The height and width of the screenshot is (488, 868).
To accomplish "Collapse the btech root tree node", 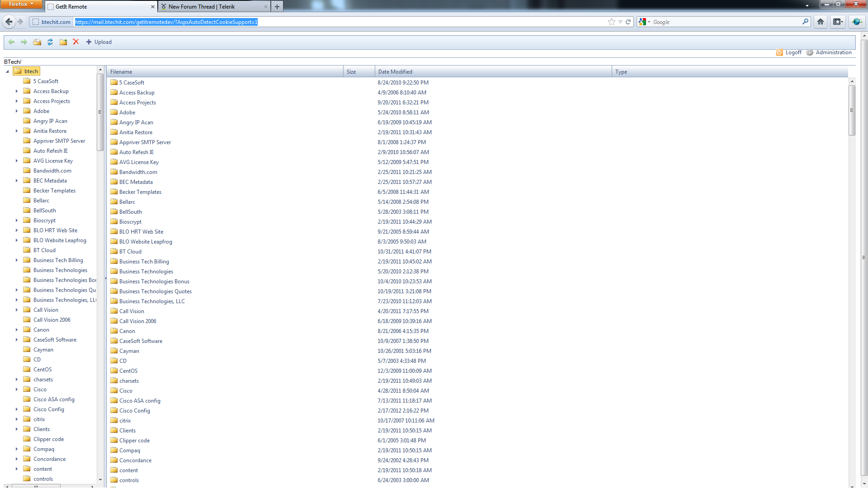I will 7,71.
